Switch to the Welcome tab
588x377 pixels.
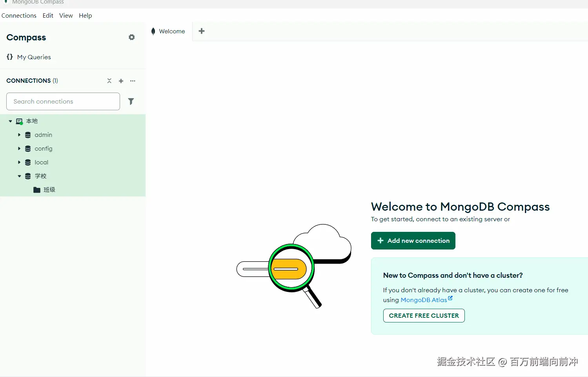coord(169,31)
